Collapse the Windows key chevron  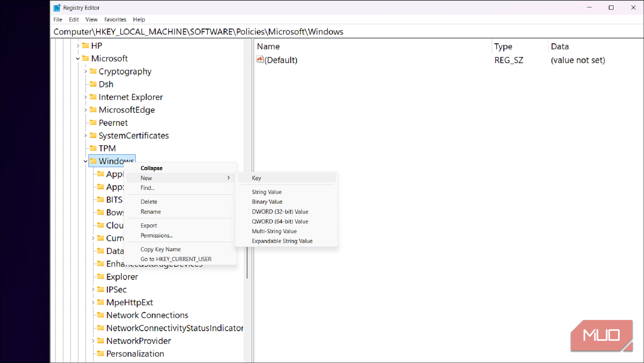[85, 161]
